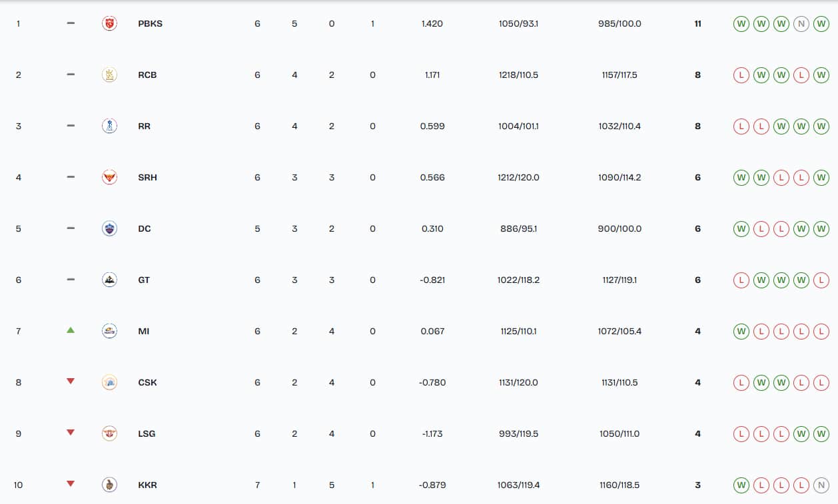Click KKR's first green W form badge
Screen dimensions: 838x504
coord(741,485)
